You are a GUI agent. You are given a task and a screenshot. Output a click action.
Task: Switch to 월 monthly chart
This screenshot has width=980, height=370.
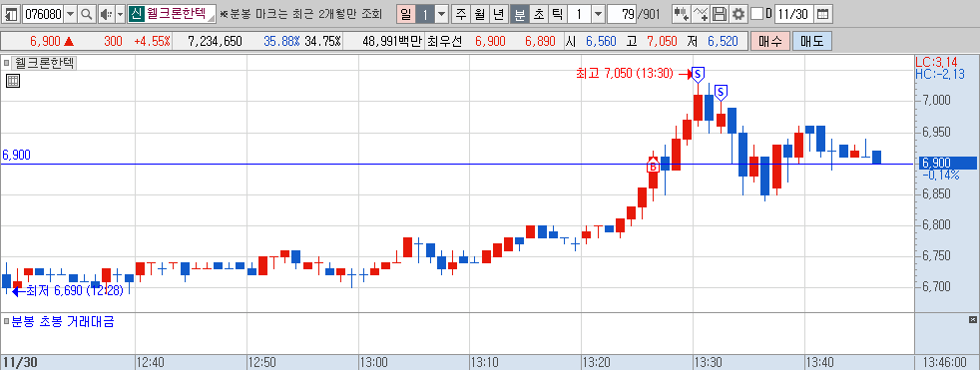coord(479,13)
